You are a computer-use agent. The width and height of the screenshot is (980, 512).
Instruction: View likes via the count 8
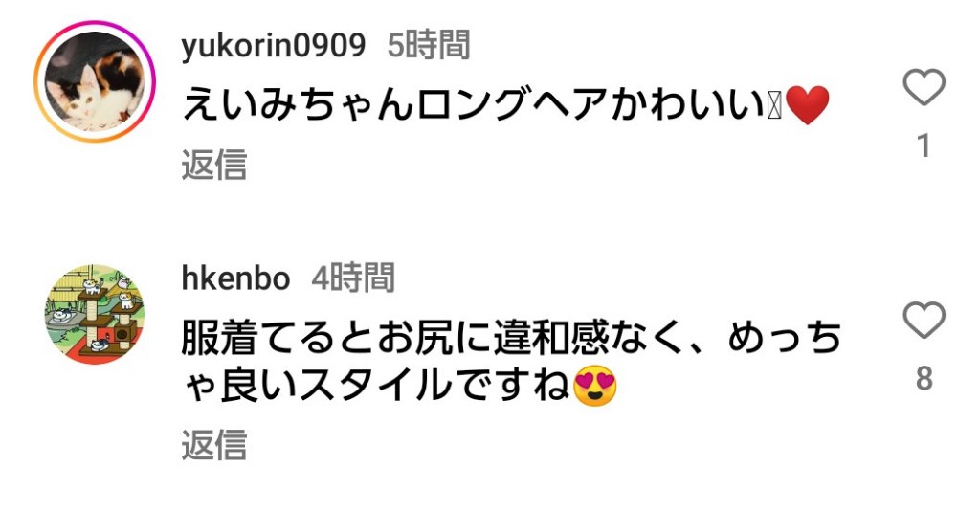tap(924, 378)
